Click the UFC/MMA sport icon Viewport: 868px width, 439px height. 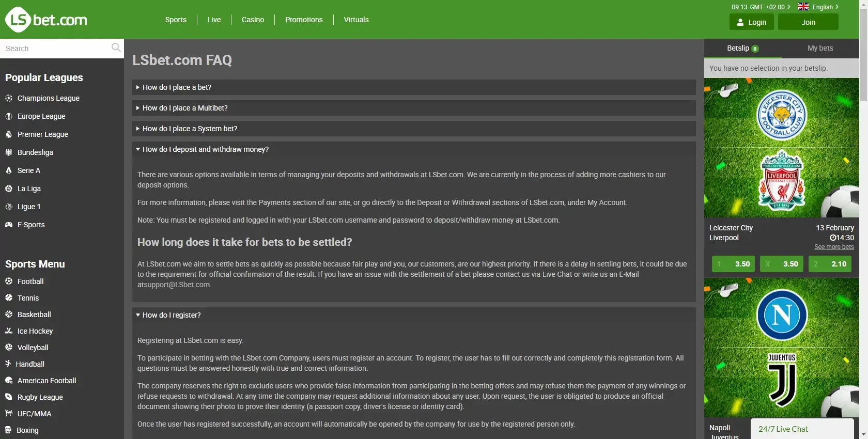tap(9, 414)
